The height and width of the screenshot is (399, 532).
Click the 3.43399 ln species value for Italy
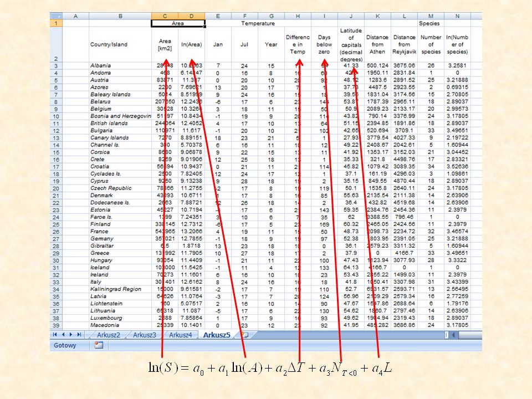[457, 282]
